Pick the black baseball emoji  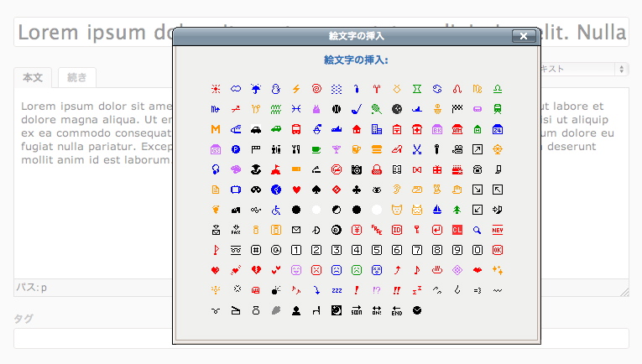tap(337, 109)
